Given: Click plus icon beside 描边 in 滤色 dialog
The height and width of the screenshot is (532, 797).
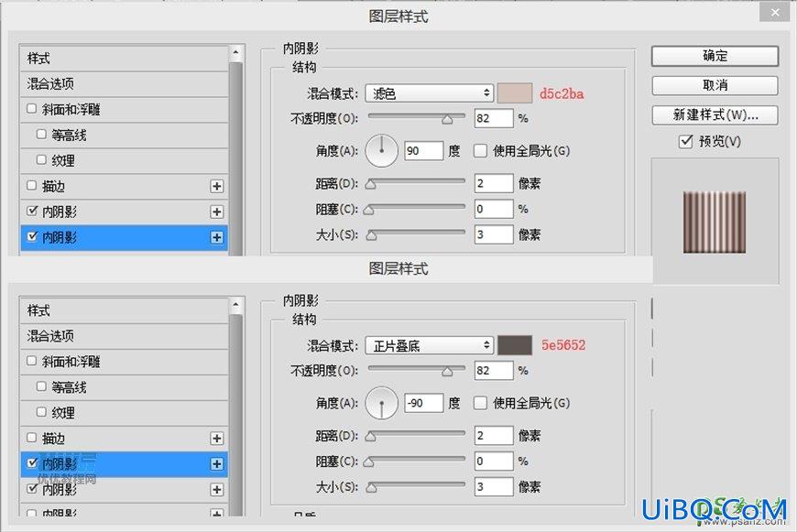Looking at the screenshot, I should (x=217, y=187).
